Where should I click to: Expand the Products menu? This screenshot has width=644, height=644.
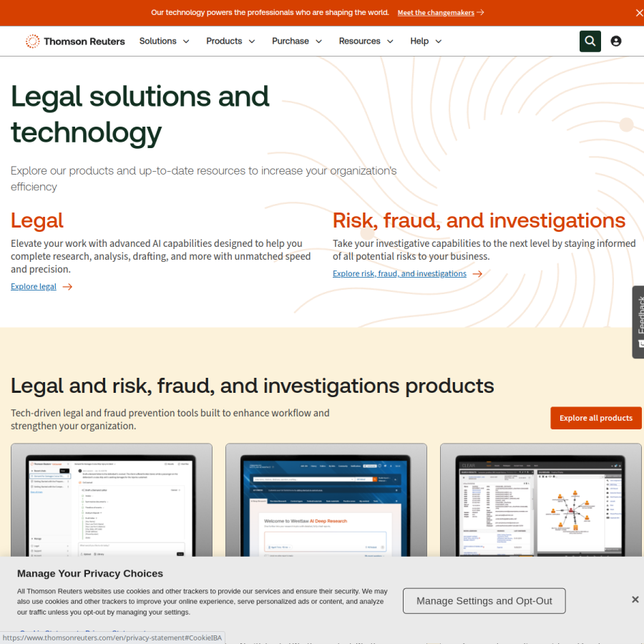(x=230, y=41)
